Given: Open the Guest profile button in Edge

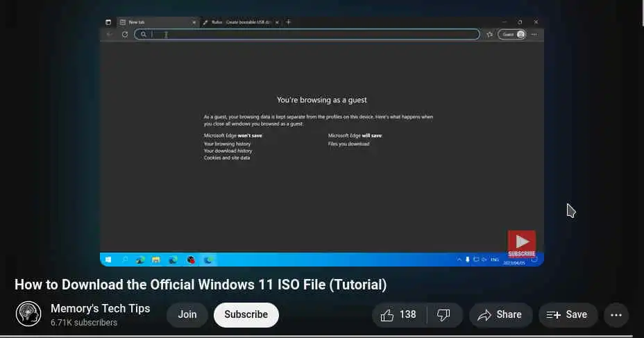Looking at the screenshot, I should coord(512,35).
